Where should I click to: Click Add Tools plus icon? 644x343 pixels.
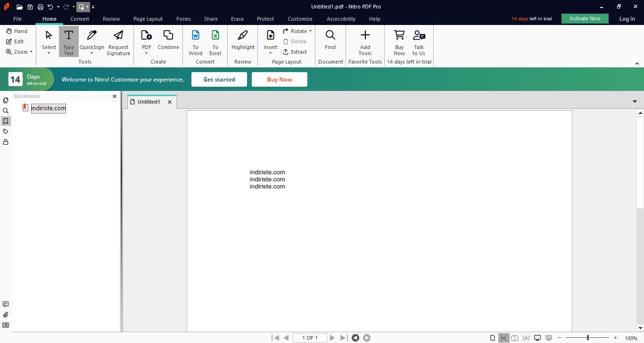click(x=365, y=35)
